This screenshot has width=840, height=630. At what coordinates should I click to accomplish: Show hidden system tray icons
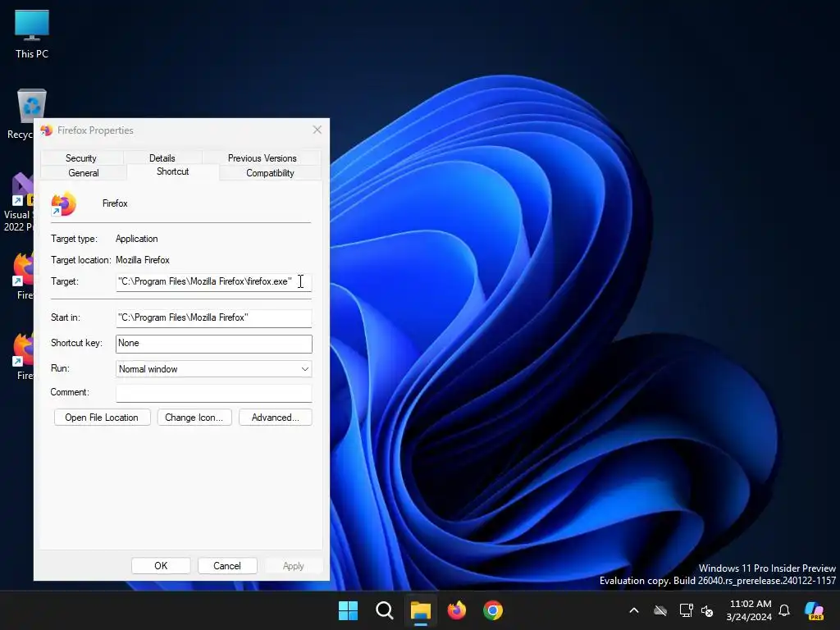coord(634,610)
